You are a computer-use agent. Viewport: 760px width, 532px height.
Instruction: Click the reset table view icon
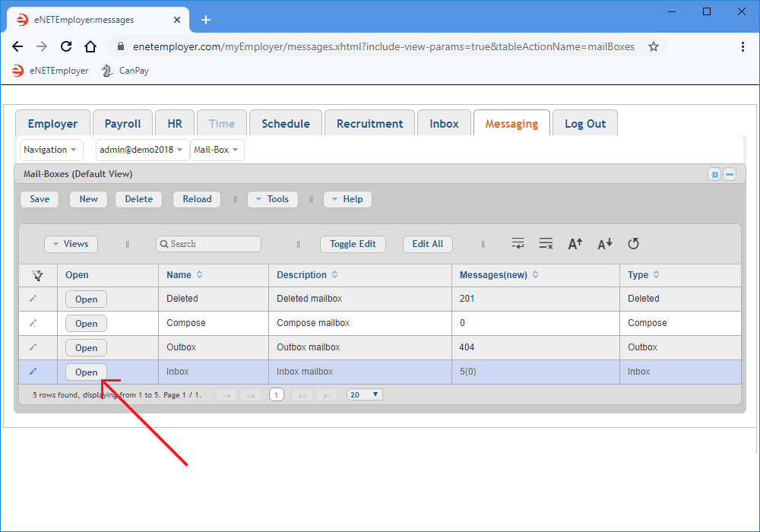tap(633, 244)
